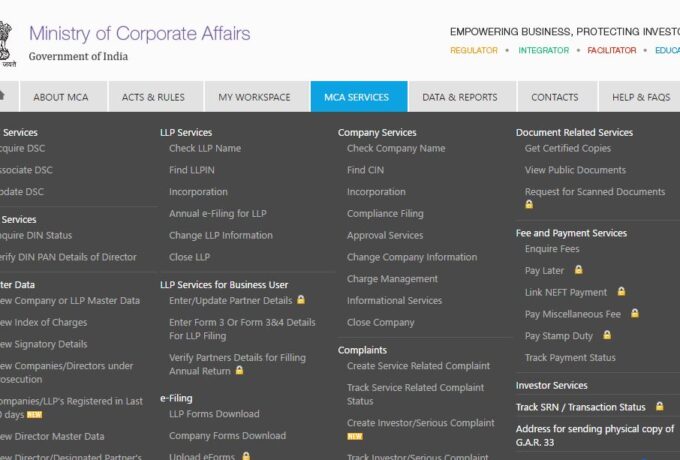Click the home icon in navigation bar

tap(3, 96)
